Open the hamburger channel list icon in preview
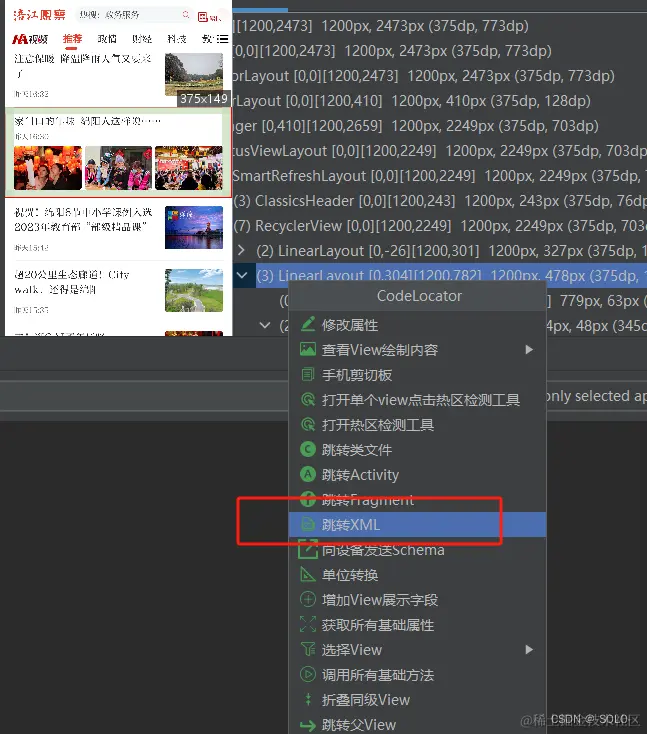Image resolution: width=647 pixels, height=734 pixels. 222,39
